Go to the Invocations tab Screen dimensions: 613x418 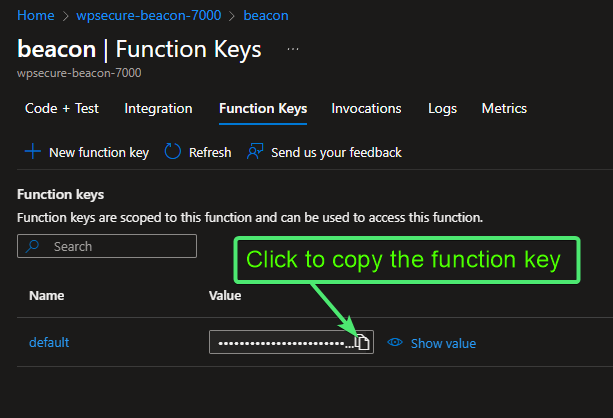click(367, 108)
